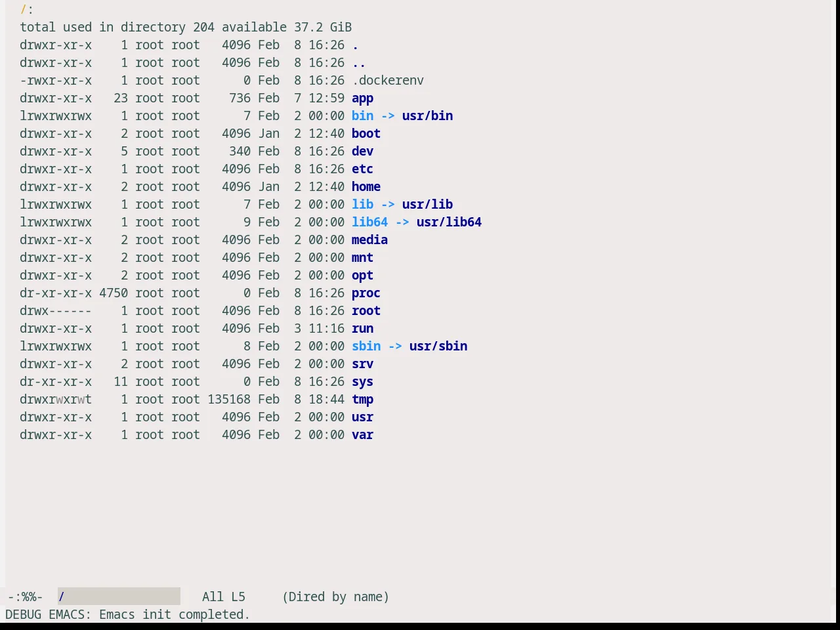Click the '/:' directory header

pyautogui.click(x=27, y=10)
